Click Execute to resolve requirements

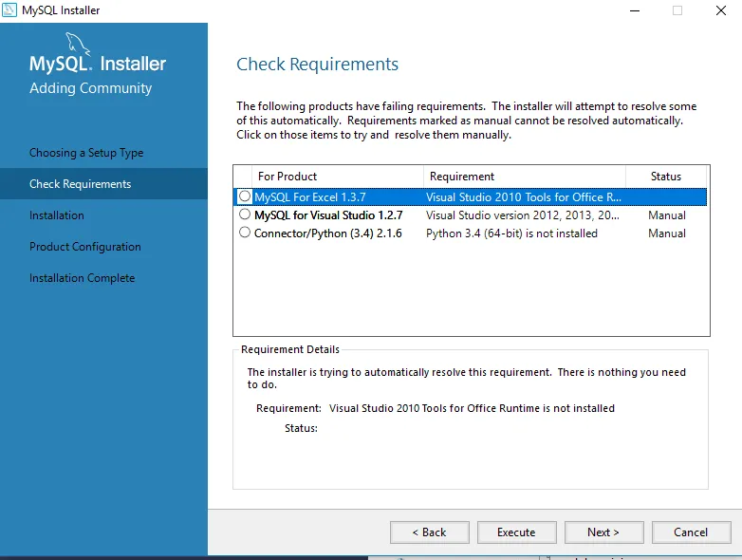click(516, 532)
